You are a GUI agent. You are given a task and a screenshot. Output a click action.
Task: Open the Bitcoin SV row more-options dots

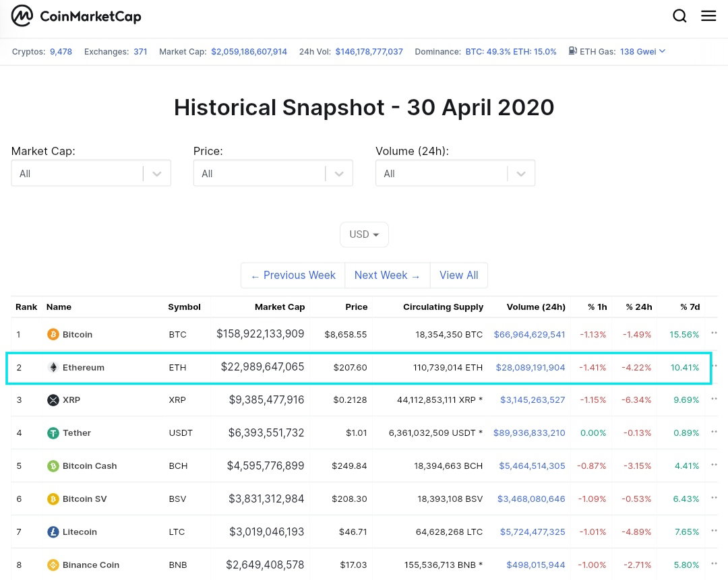click(x=714, y=497)
